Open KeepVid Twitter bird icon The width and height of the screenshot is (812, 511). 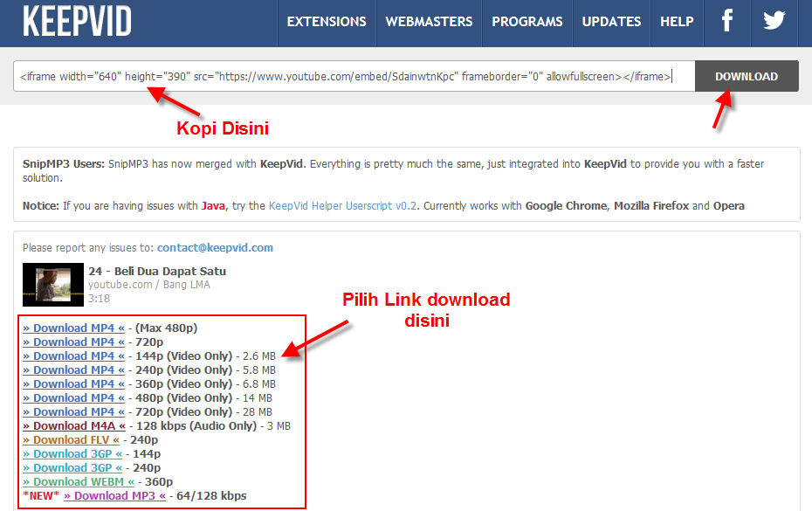tap(774, 21)
